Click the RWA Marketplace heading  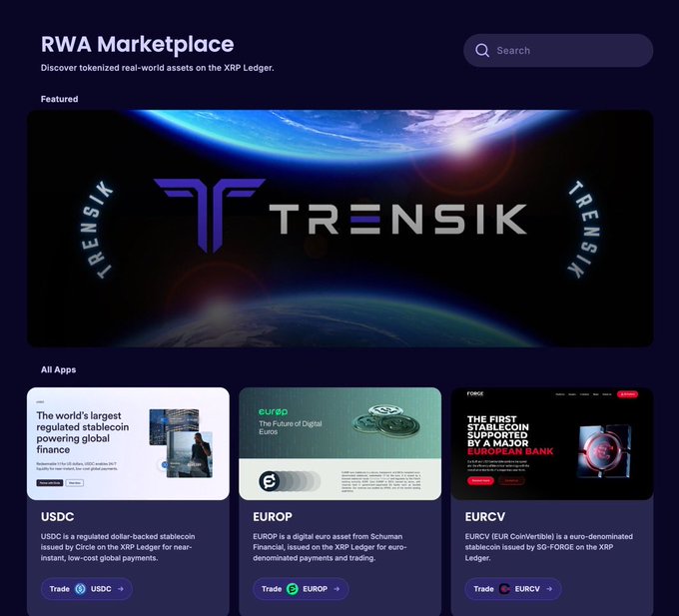(137, 44)
